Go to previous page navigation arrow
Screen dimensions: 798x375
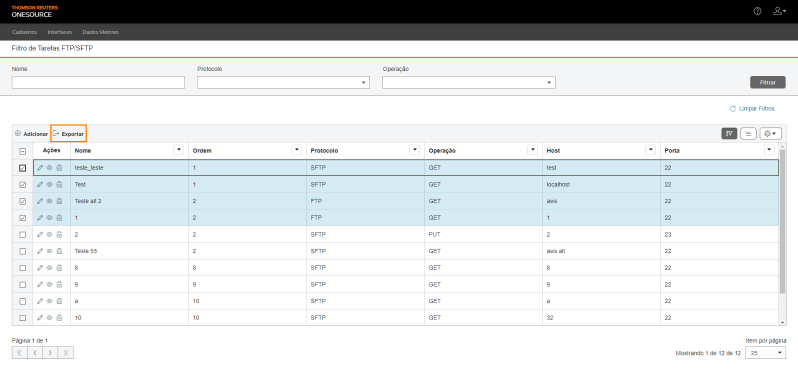35,353
